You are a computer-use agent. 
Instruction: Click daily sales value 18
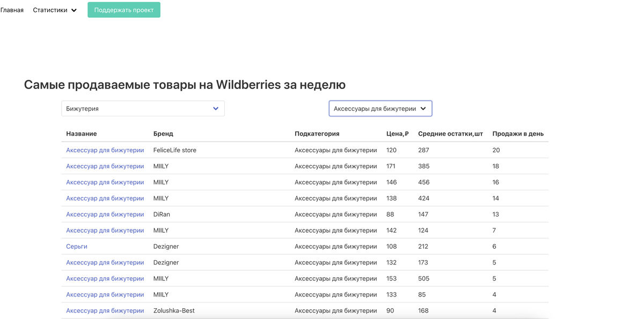point(496,166)
